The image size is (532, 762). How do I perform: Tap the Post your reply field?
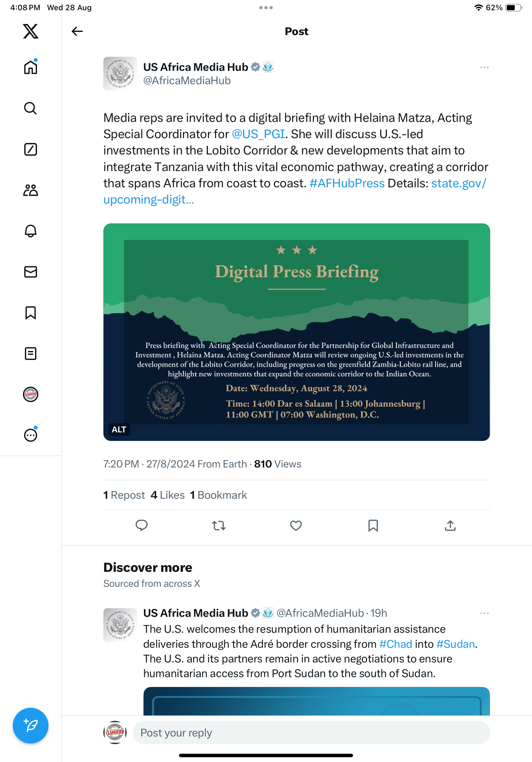(311, 732)
